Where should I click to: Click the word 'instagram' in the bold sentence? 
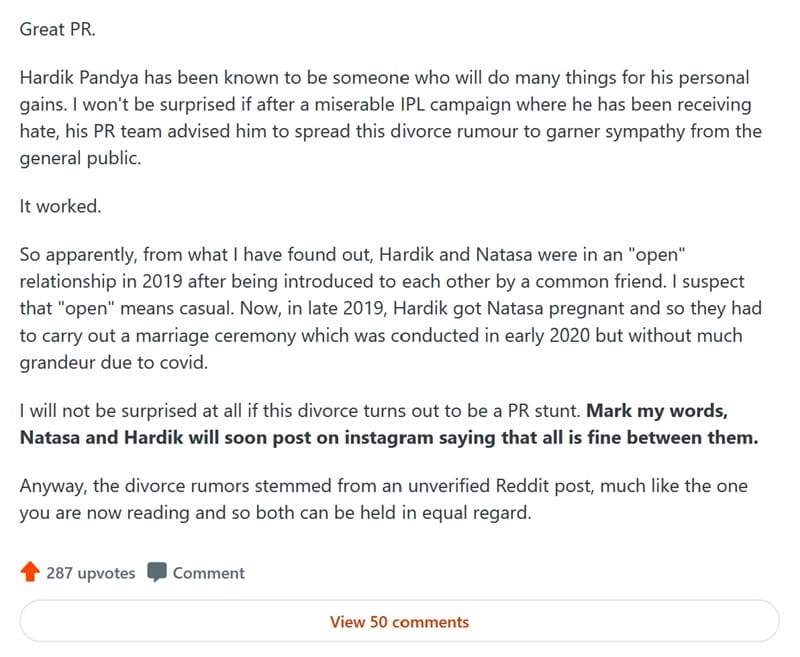[389, 438]
